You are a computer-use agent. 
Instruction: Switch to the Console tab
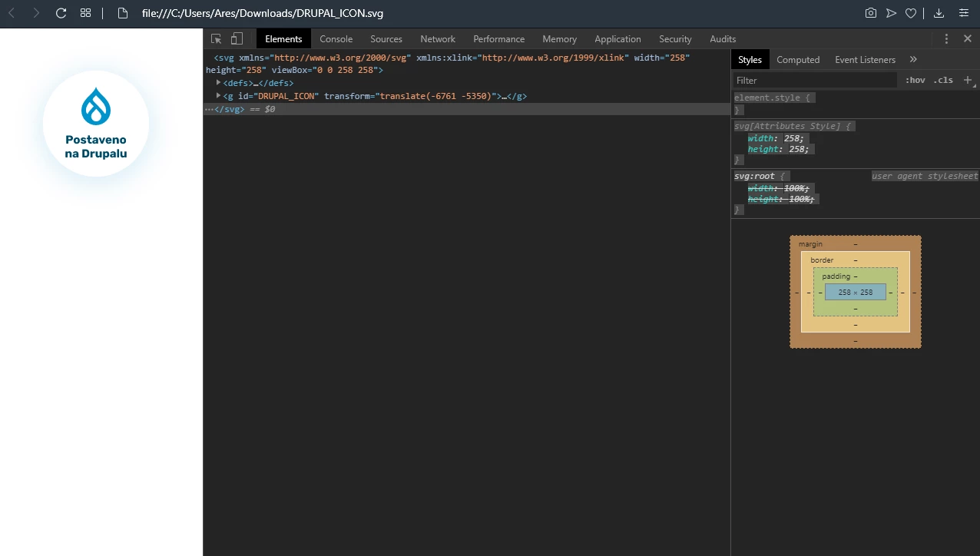click(x=336, y=38)
